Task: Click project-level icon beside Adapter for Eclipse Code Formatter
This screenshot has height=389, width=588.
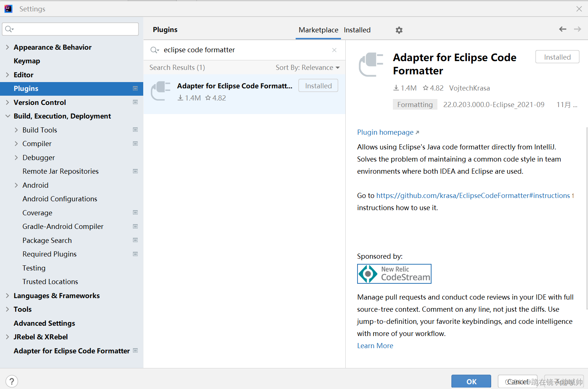Action: pyautogui.click(x=135, y=351)
